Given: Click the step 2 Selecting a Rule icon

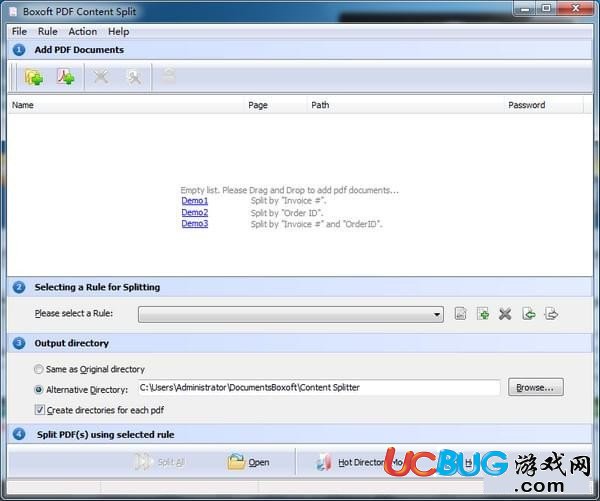Looking at the screenshot, I should 19,287.
